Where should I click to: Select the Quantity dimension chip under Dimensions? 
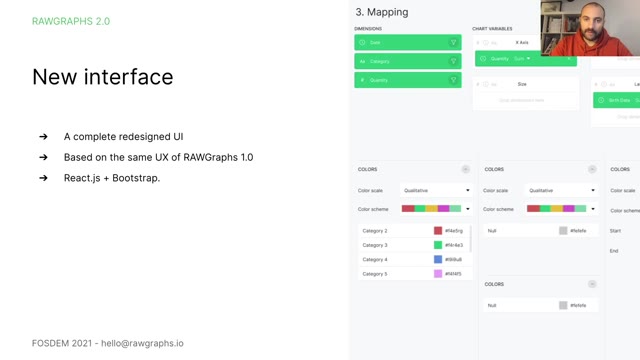(x=408, y=80)
